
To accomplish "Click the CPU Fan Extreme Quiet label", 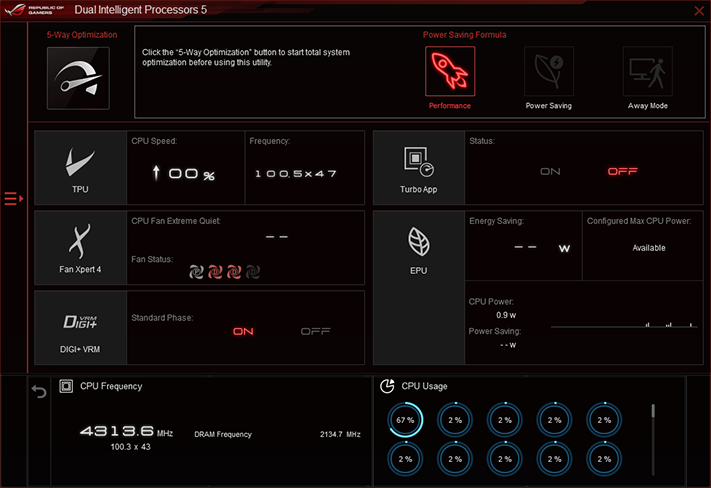I will pyautogui.click(x=176, y=221).
